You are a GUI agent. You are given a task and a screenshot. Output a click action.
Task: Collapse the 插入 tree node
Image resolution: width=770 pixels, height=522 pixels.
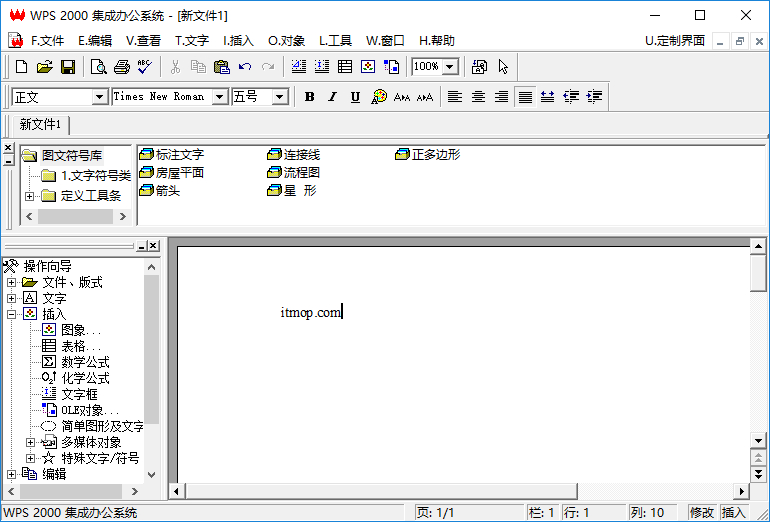(11, 314)
